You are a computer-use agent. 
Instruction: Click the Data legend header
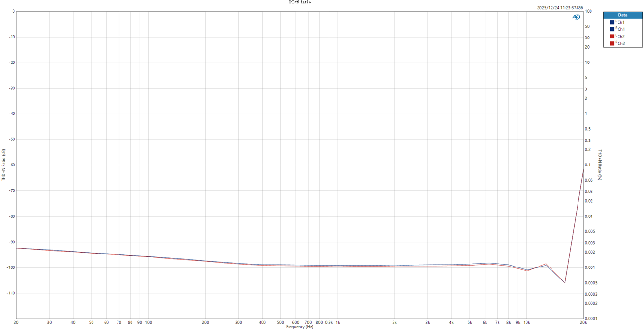(623, 15)
